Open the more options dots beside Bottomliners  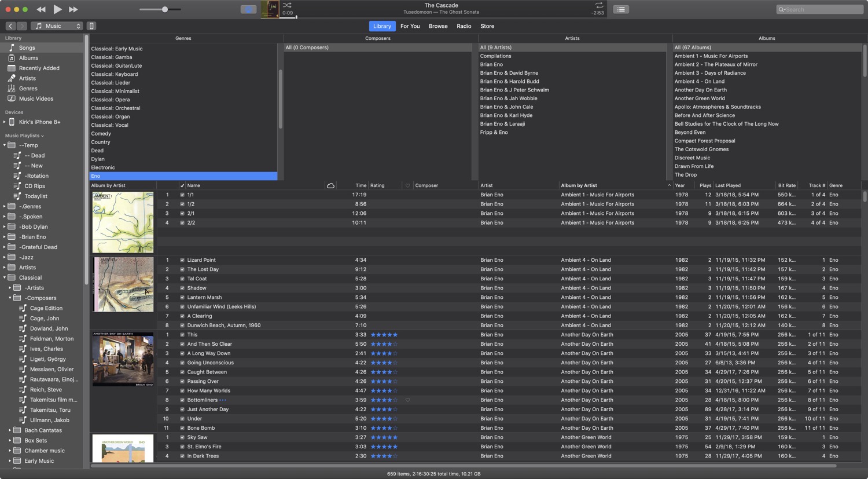click(x=223, y=400)
